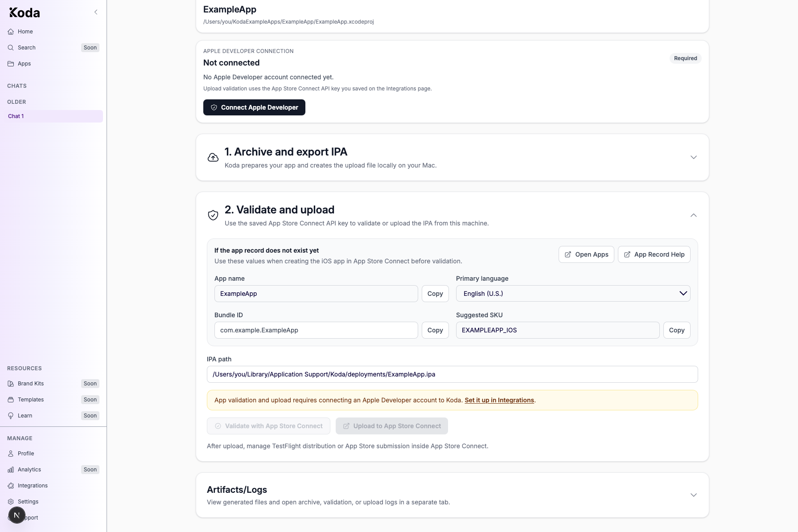This screenshot has width=798, height=532.
Task: Click the ExampleApp.xcodeproj path text
Action: [288, 21]
